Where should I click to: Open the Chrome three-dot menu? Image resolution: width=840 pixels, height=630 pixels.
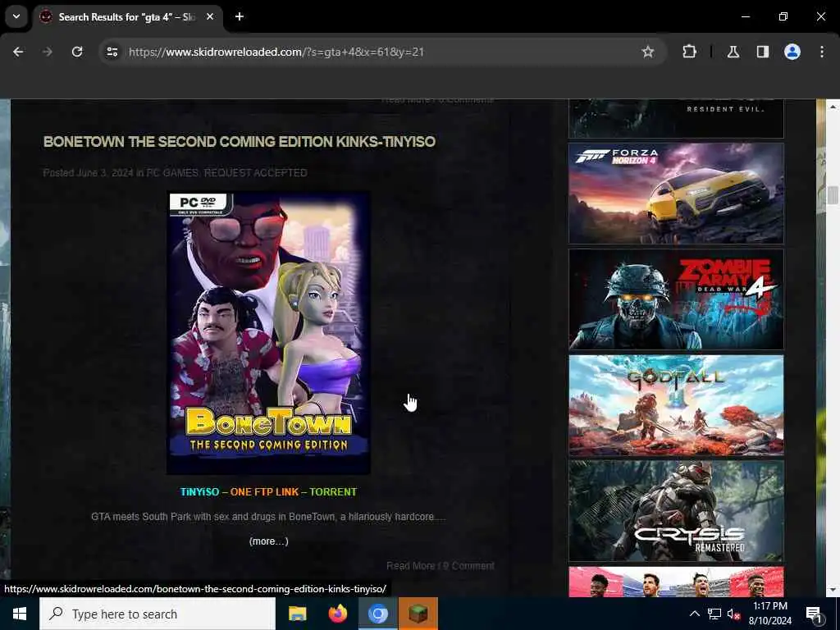point(822,52)
